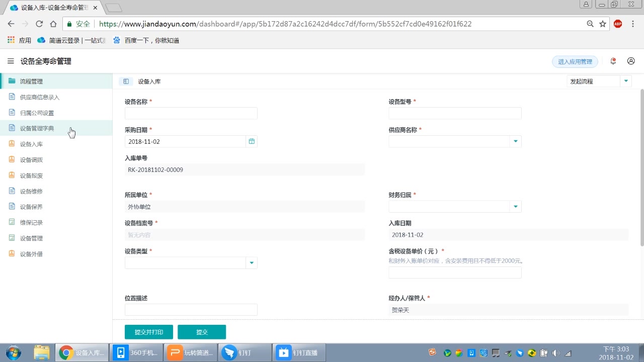Image resolution: width=644 pixels, height=362 pixels.
Task: Open 百度一下 bookmark
Action: click(x=146, y=40)
